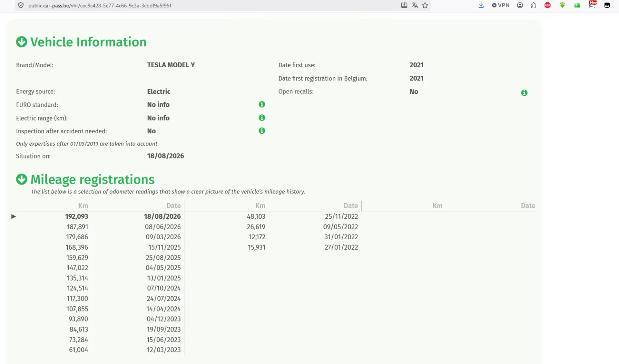Click the EURO standard info icon
The image size is (619, 364).
point(262,104)
